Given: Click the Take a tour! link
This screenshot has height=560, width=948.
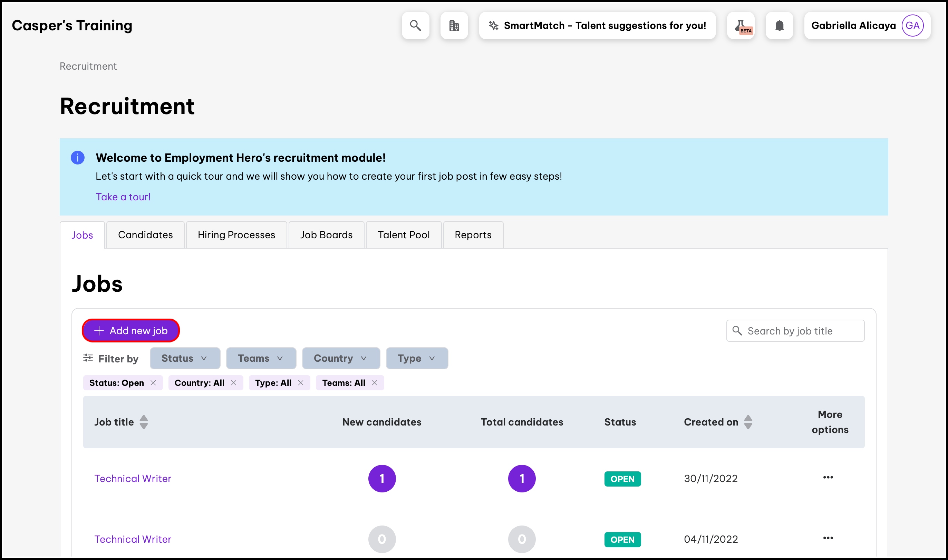Looking at the screenshot, I should coord(123,197).
